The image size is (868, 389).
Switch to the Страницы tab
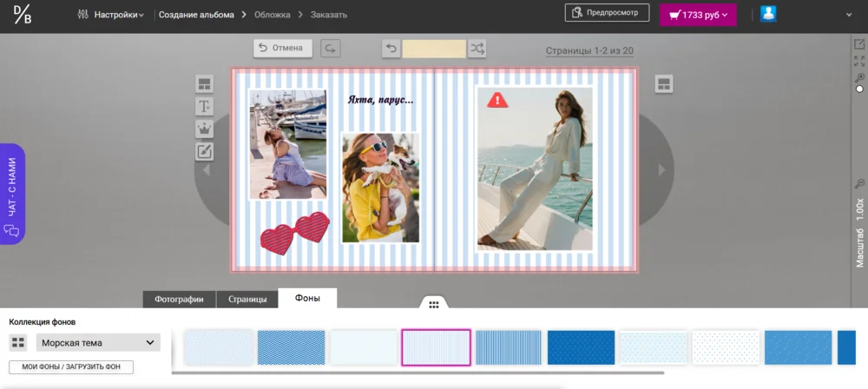(247, 299)
